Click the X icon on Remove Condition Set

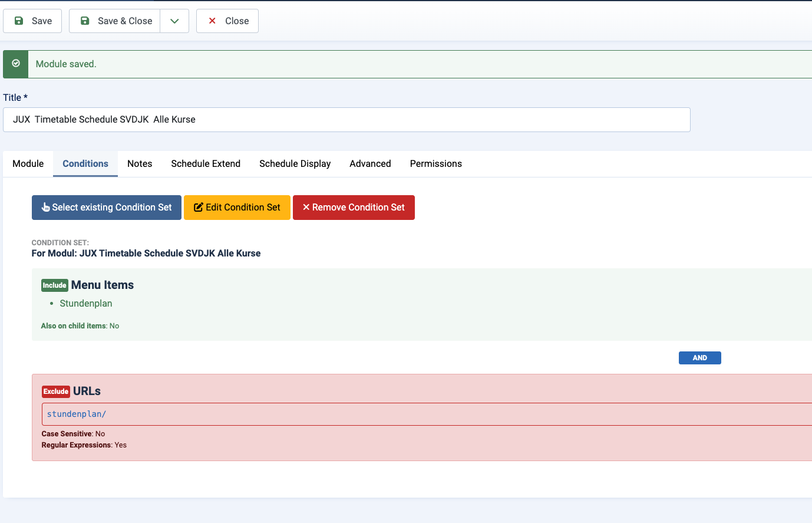click(x=306, y=207)
